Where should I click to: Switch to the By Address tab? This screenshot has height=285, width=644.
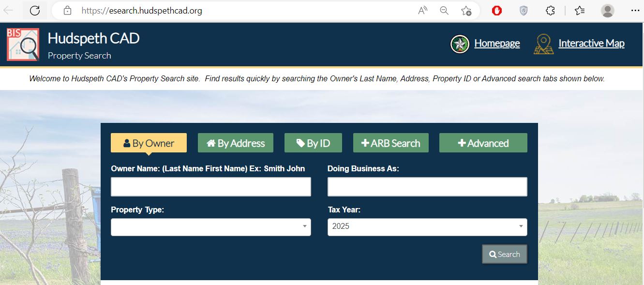click(x=236, y=143)
